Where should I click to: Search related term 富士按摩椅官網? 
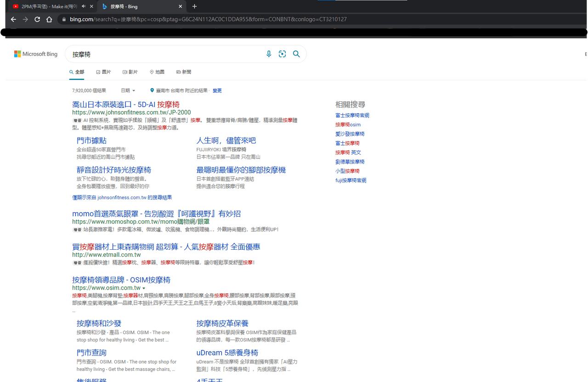[x=352, y=115]
